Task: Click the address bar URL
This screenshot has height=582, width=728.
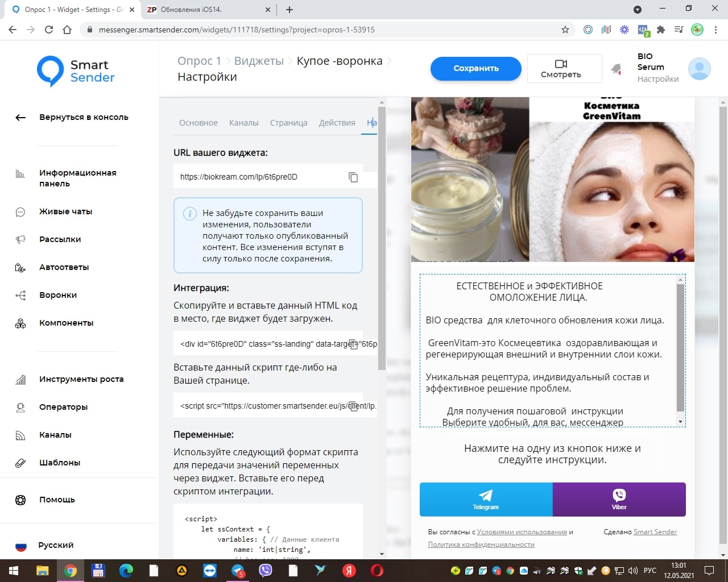Action: pos(237,30)
